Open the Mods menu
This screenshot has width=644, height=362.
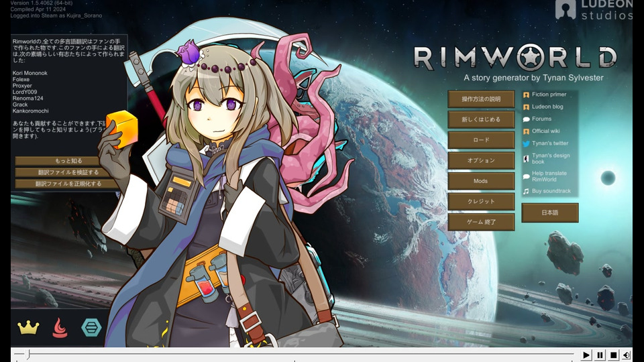tap(481, 181)
